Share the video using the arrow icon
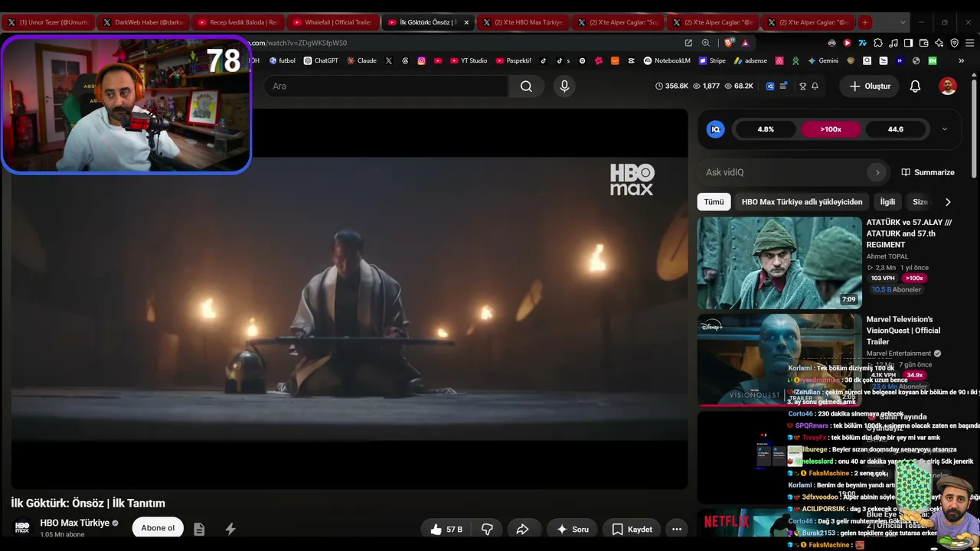Image resolution: width=980 pixels, height=551 pixels. click(523, 529)
